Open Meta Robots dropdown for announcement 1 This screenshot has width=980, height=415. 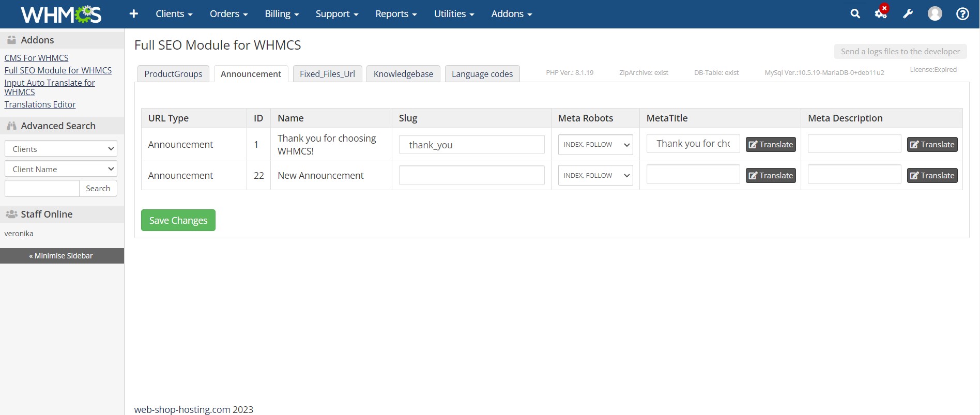pos(595,145)
